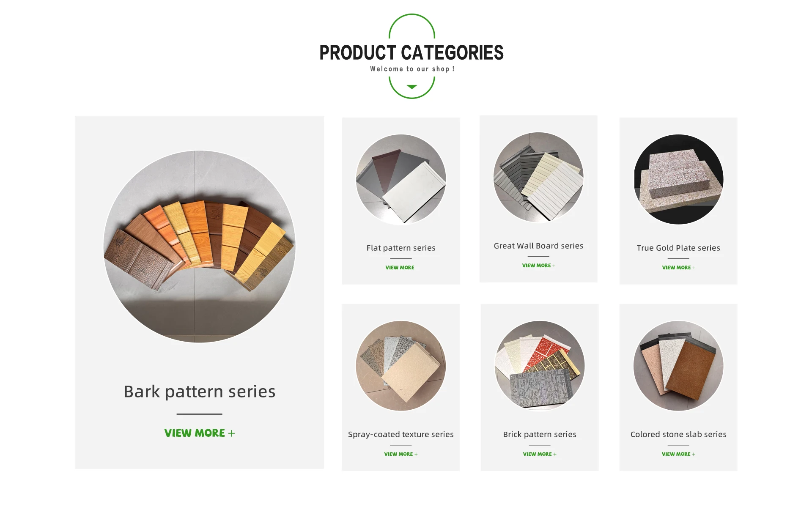812x515 pixels.
Task: Open the Great Wall Board series image
Action: pyautogui.click(x=538, y=177)
